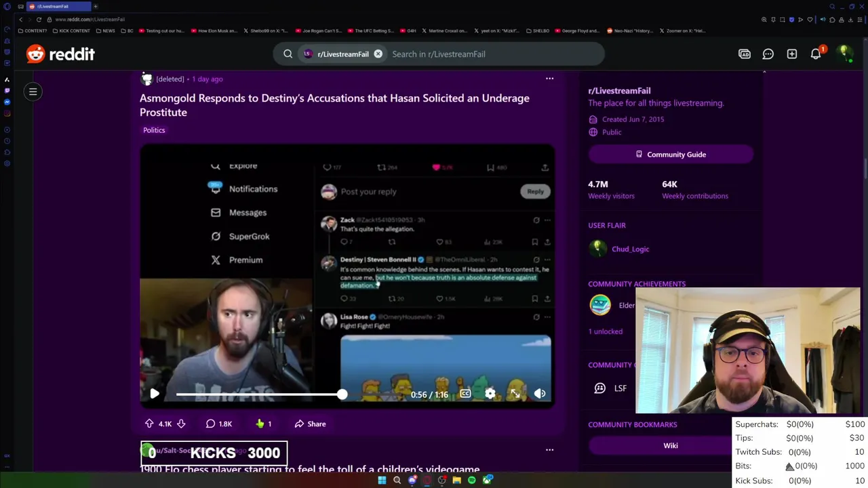Mute the video volume
Image resolution: width=868 pixels, height=488 pixels.
pos(540,394)
